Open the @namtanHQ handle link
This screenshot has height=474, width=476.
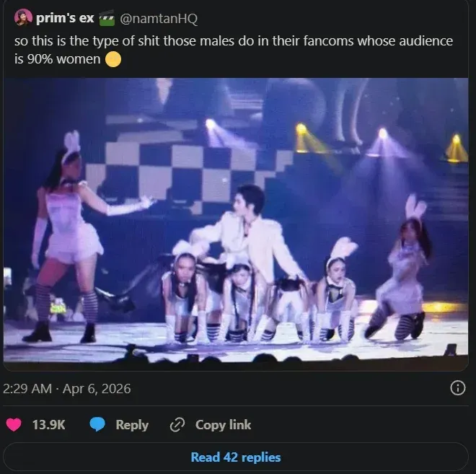click(x=159, y=18)
